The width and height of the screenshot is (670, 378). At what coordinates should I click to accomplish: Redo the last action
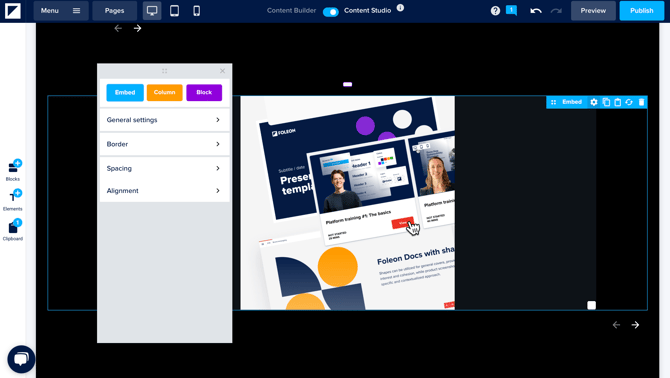click(556, 11)
